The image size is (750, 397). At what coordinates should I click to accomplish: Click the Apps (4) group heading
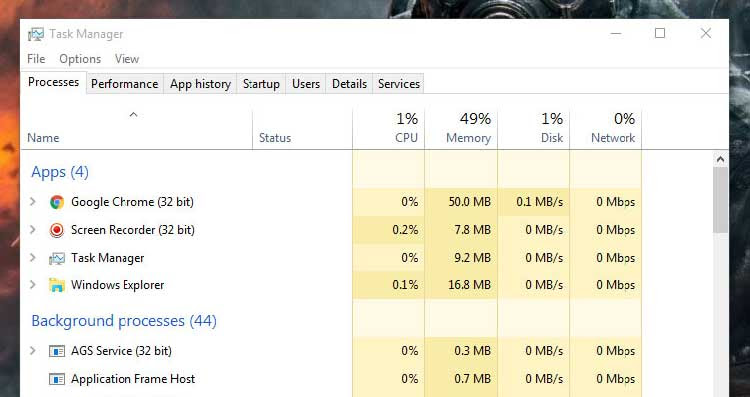(60, 172)
